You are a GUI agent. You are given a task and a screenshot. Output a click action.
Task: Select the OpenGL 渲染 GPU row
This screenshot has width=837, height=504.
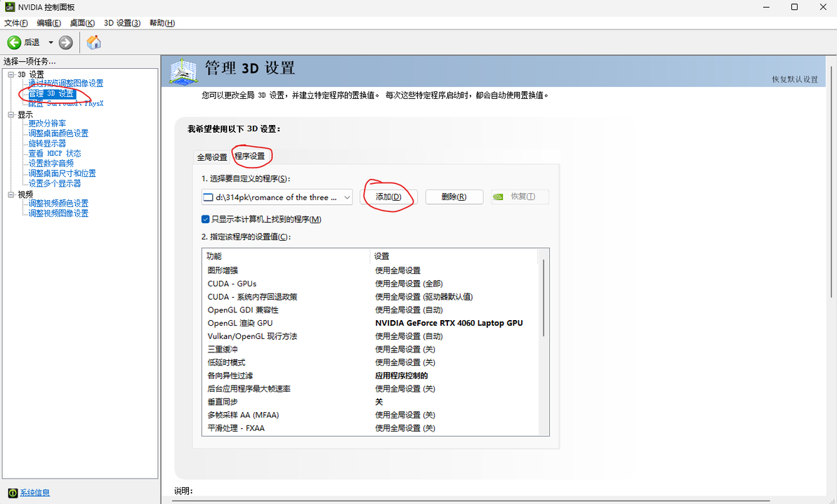370,323
